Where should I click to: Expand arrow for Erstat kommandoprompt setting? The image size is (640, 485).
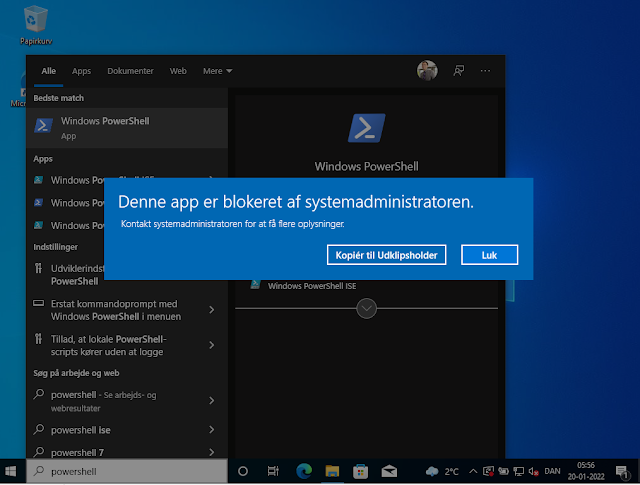coord(211,310)
